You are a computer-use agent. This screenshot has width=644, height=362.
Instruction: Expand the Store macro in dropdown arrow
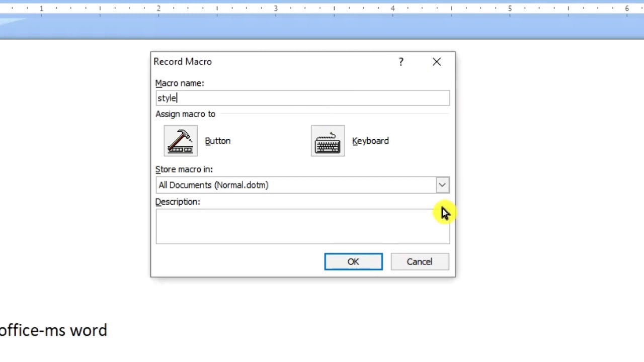tap(442, 185)
